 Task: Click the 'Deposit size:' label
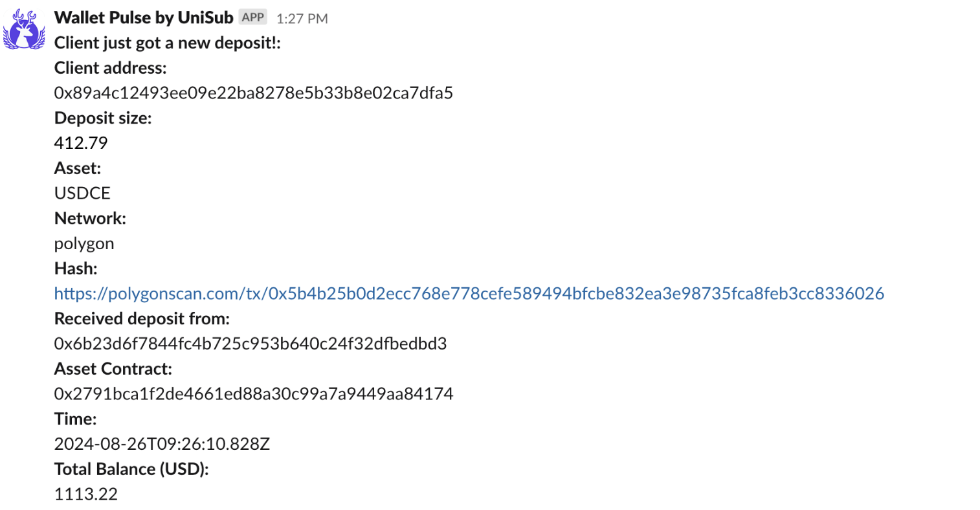(x=102, y=118)
